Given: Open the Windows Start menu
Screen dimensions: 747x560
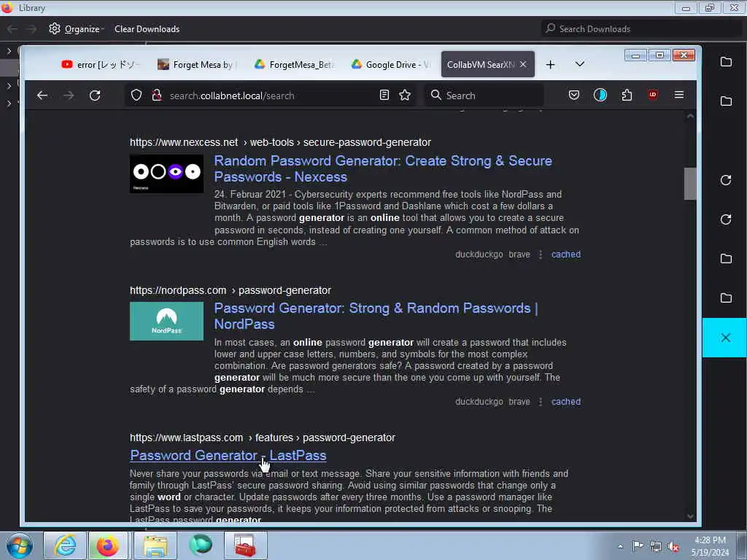Looking at the screenshot, I should [19, 545].
